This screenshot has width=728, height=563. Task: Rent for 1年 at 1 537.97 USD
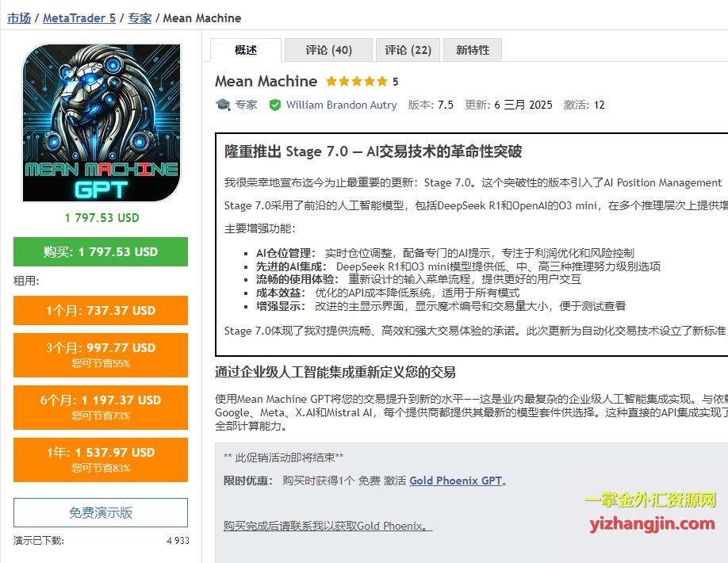[101, 459]
